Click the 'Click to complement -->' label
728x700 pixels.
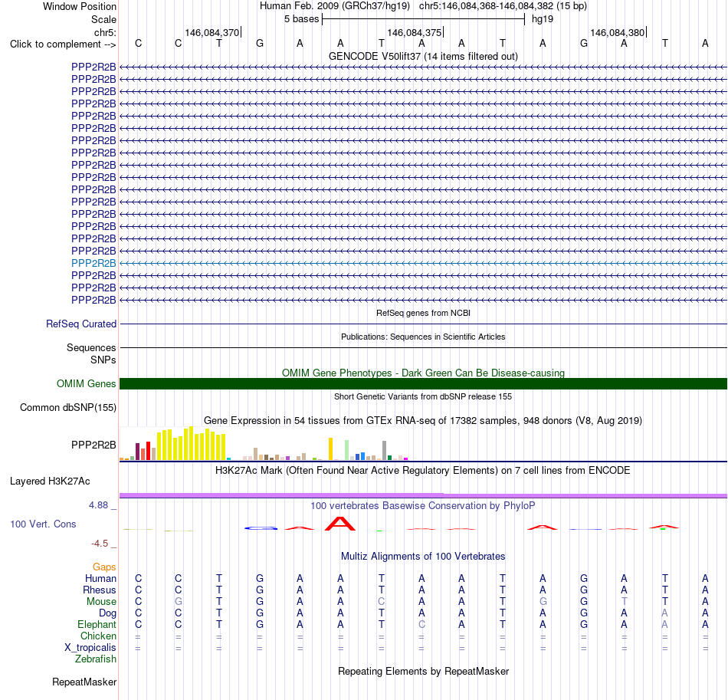63,44
